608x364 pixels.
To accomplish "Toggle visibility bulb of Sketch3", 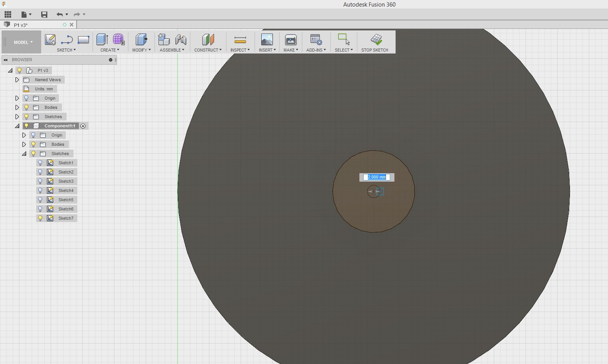I will [x=40, y=181].
